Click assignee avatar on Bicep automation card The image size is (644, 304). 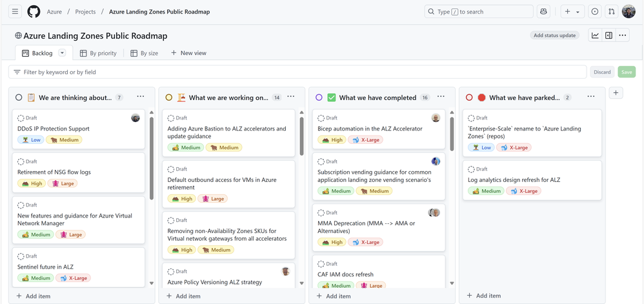(x=436, y=118)
